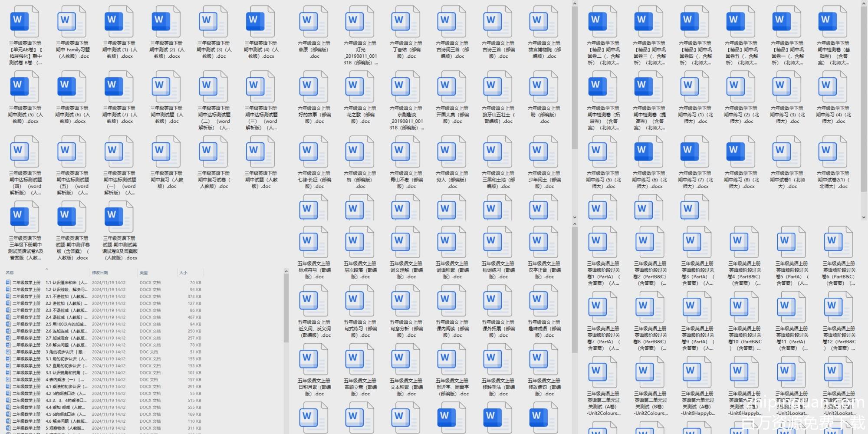Select the 趣味成语 Word file icon
This screenshot has width=868, height=434.
click(543, 301)
